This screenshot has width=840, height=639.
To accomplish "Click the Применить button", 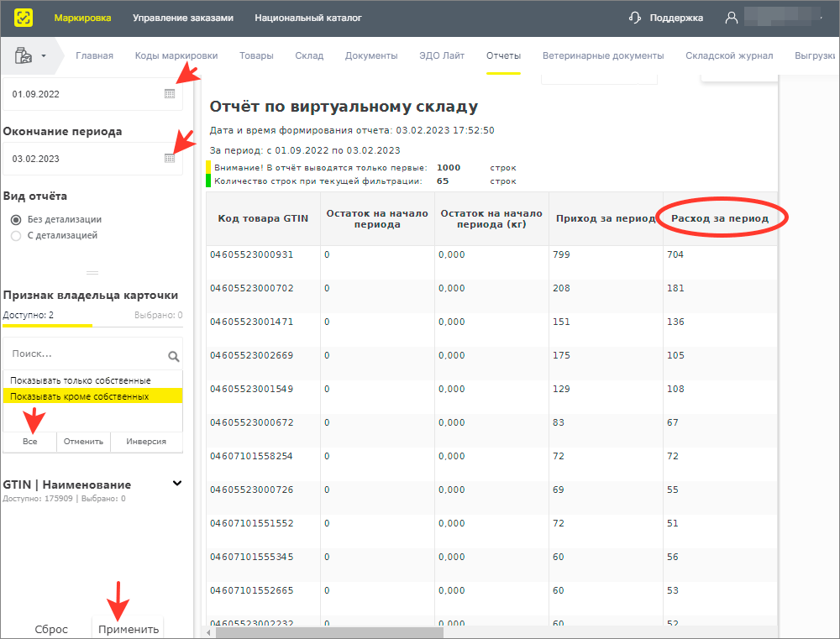I will pos(129,630).
